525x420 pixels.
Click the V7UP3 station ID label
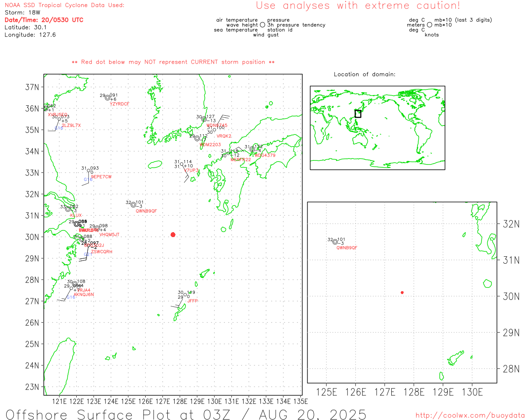tap(192, 171)
